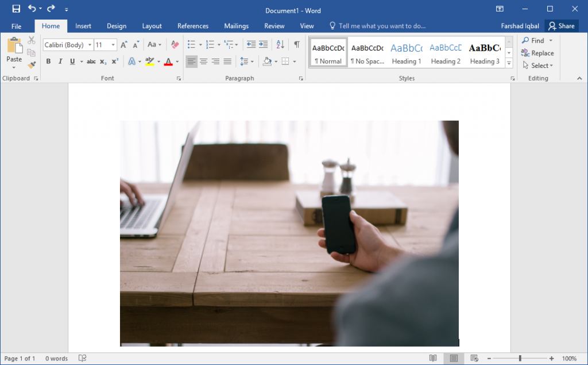Screen dimensions: 588x365
Task: Open the Mailings tab
Action: 236,26
